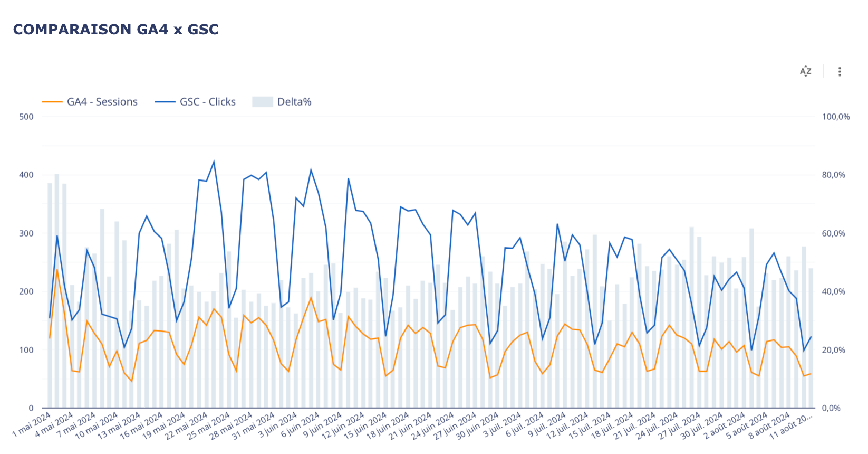Image resolution: width=868 pixels, height=454 pixels.
Task: Click the 30 juin 2024 date label
Action: coord(478,425)
